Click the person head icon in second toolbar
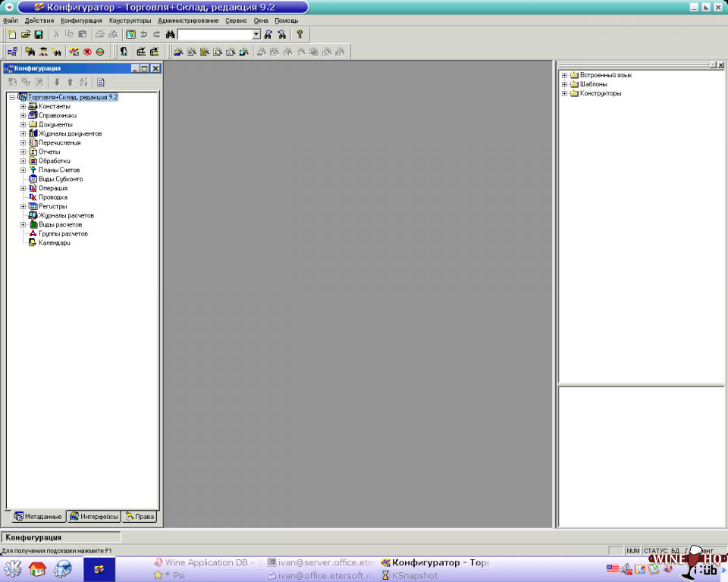728x582 pixels. 124,52
